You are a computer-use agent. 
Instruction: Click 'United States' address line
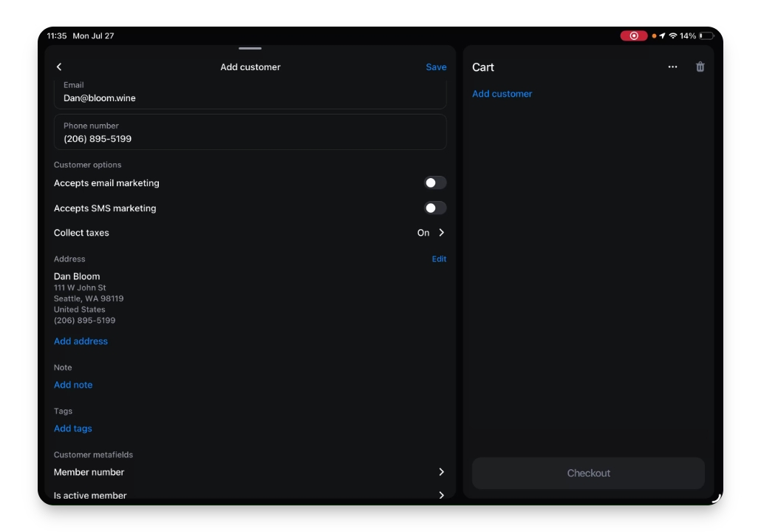79,310
